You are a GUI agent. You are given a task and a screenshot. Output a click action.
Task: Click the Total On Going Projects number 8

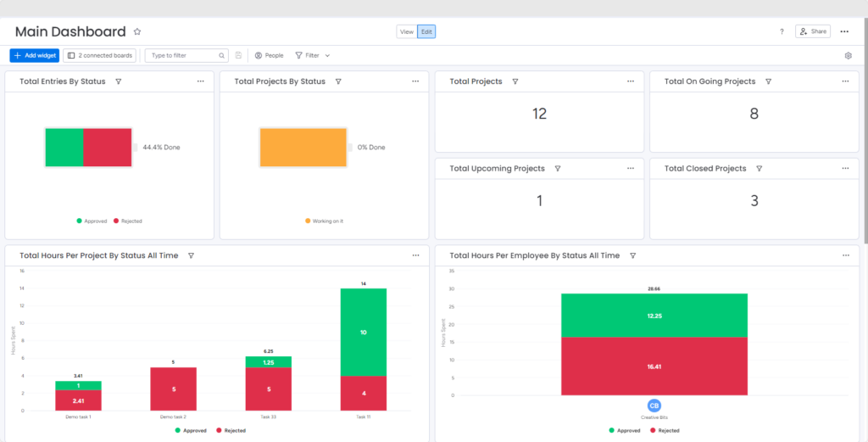coord(754,114)
